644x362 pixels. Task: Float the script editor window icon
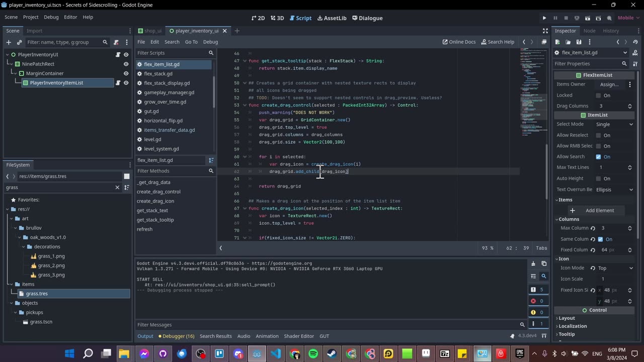click(x=544, y=42)
